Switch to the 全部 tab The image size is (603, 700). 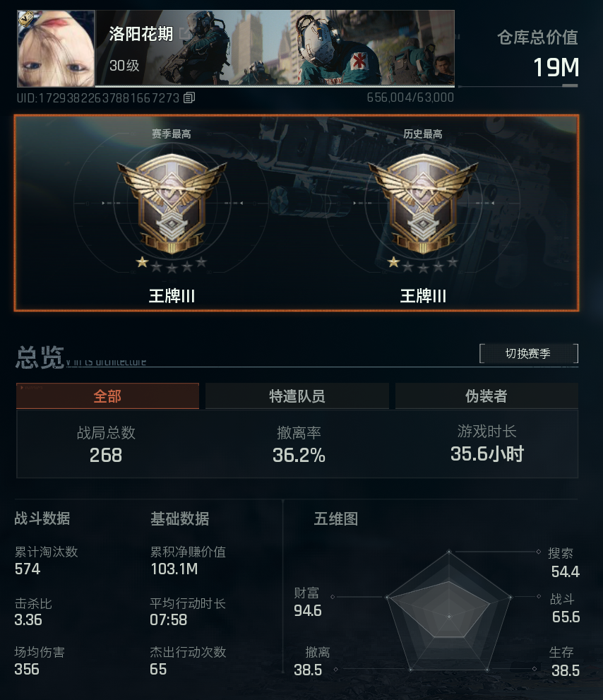click(107, 396)
